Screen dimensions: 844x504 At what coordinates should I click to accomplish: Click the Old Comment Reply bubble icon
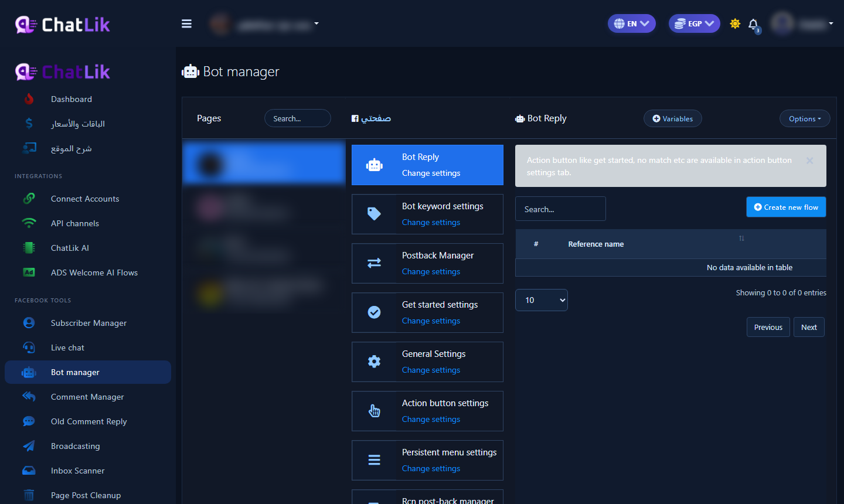point(29,421)
